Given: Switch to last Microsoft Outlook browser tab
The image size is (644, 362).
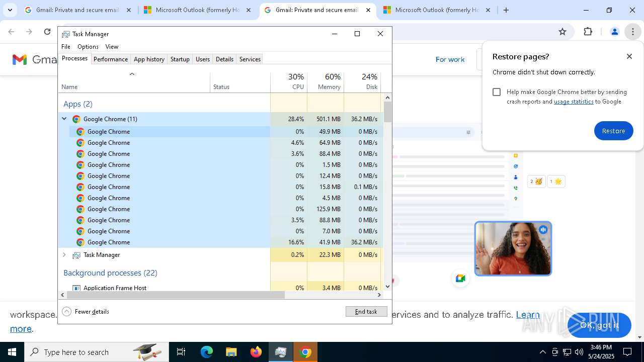Looking at the screenshot, I should [437, 10].
